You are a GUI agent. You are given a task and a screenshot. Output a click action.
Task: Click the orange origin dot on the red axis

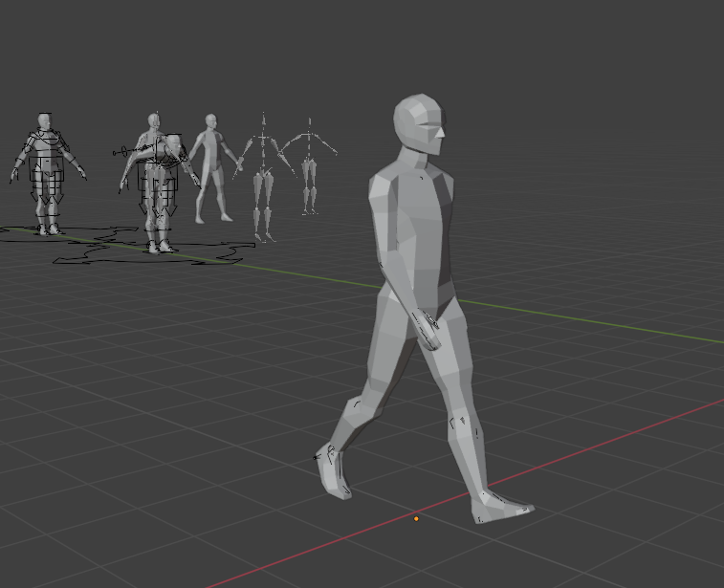coord(416,519)
